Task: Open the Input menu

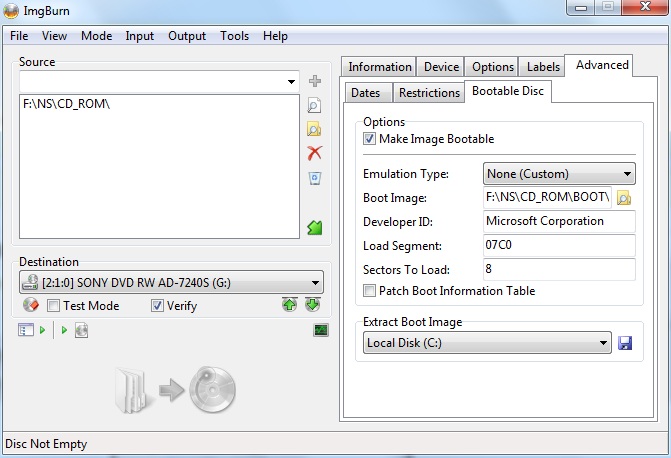Action: 140,36
